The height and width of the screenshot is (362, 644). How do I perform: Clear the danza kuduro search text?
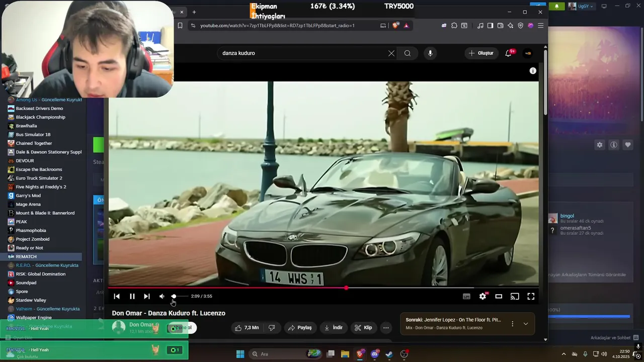[391, 53]
